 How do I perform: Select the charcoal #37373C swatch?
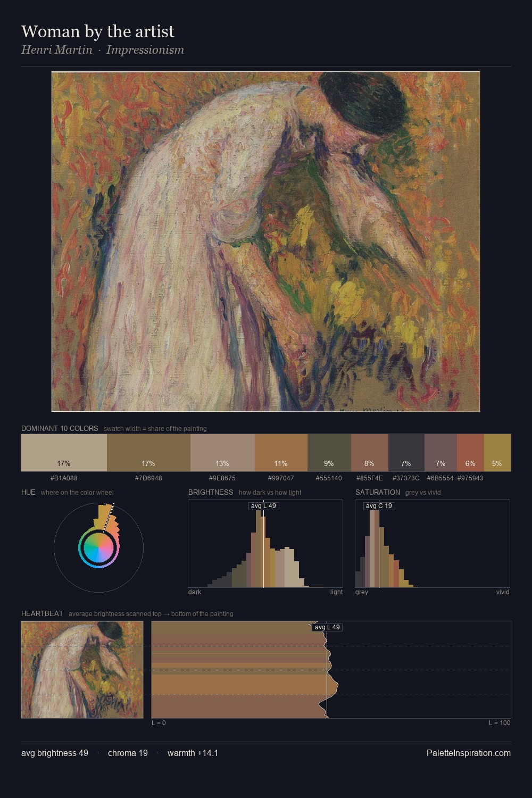point(406,453)
